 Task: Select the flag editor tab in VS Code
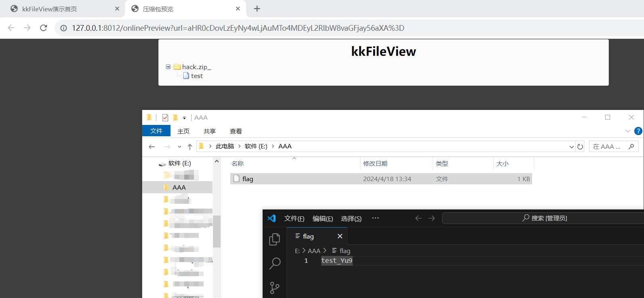pos(317,236)
